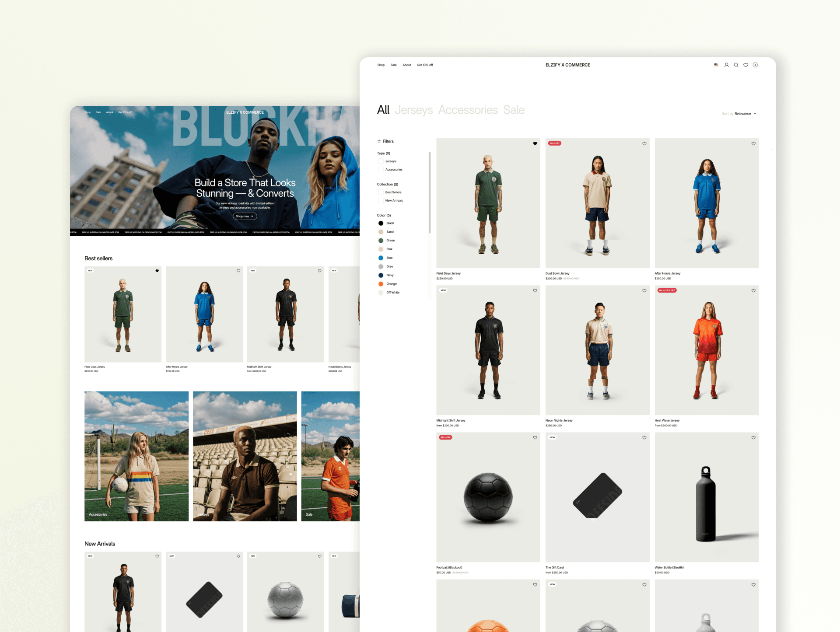Favorite the Dust Bowl Jersey with heart icon
Viewport: 840px width, 632px height.
point(644,143)
